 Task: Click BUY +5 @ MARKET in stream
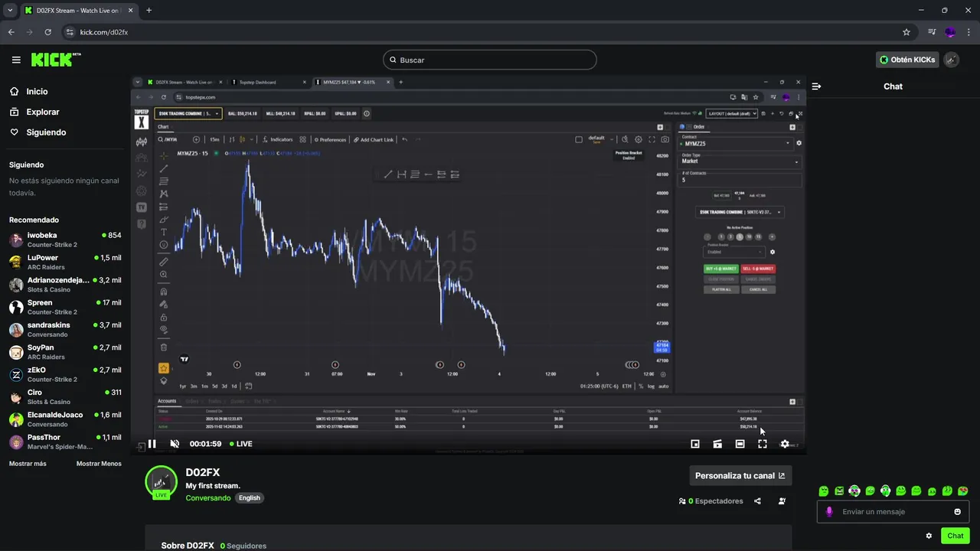point(720,269)
